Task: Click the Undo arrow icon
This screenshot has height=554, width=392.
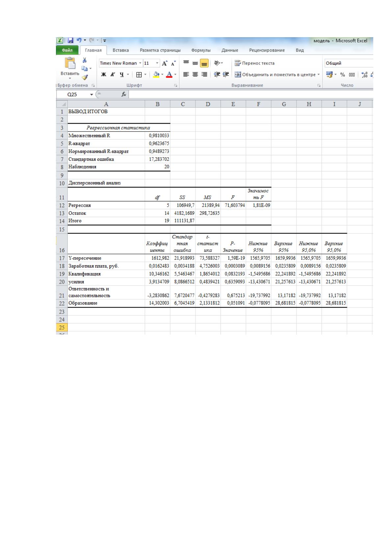Action: click(79, 40)
